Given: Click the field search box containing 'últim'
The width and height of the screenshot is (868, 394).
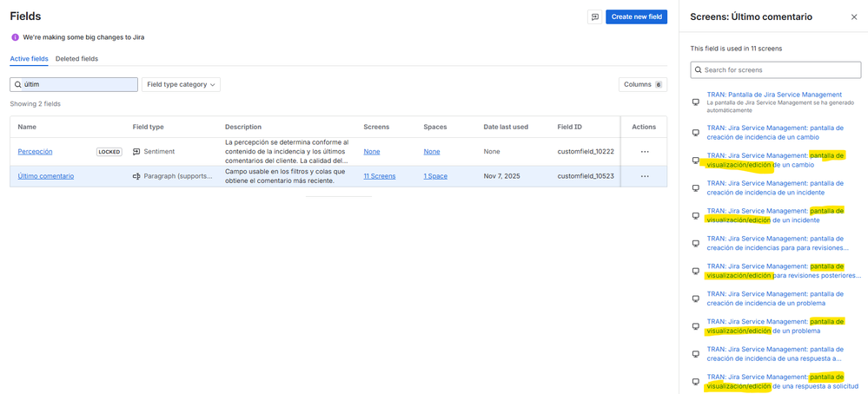Looking at the screenshot, I should [x=74, y=84].
